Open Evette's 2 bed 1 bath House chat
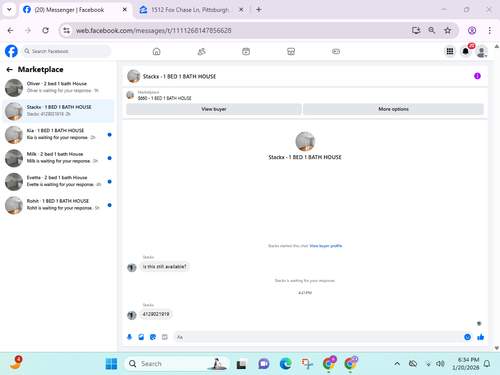 [58, 181]
